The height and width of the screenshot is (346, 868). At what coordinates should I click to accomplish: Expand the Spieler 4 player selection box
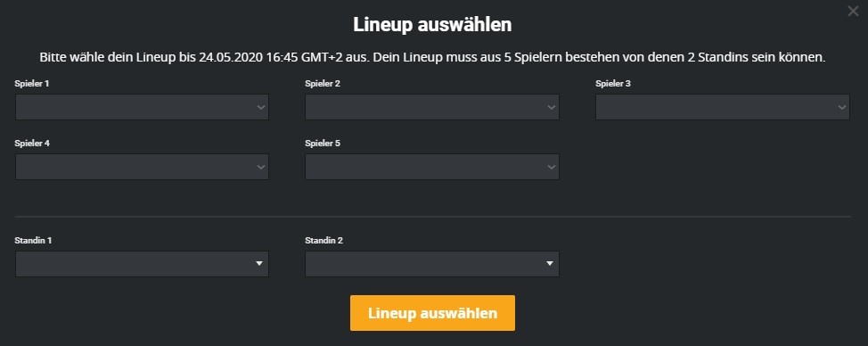tap(142, 167)
